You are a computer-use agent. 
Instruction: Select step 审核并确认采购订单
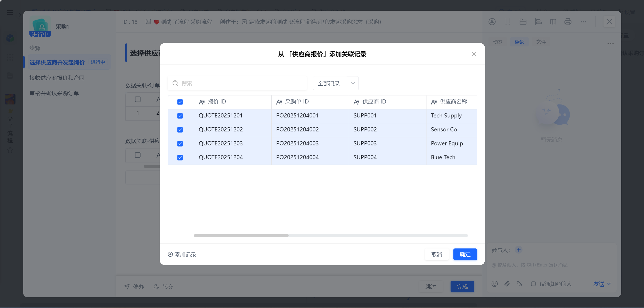coord(54,93)
